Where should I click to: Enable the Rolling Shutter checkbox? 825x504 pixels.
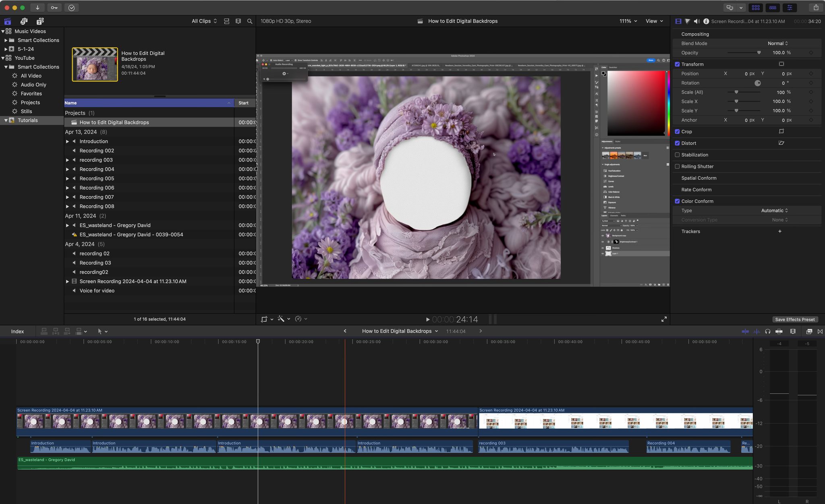tap(677, 166)
